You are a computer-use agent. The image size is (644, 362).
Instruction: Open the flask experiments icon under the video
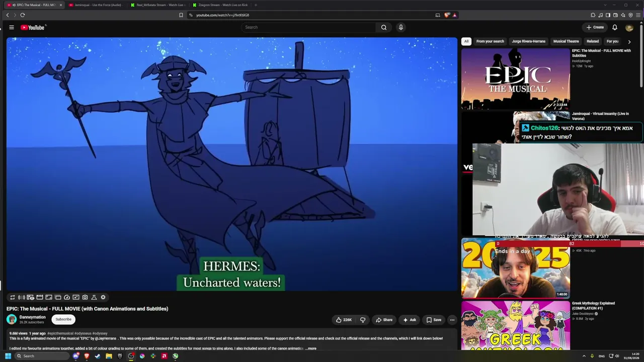94,297
